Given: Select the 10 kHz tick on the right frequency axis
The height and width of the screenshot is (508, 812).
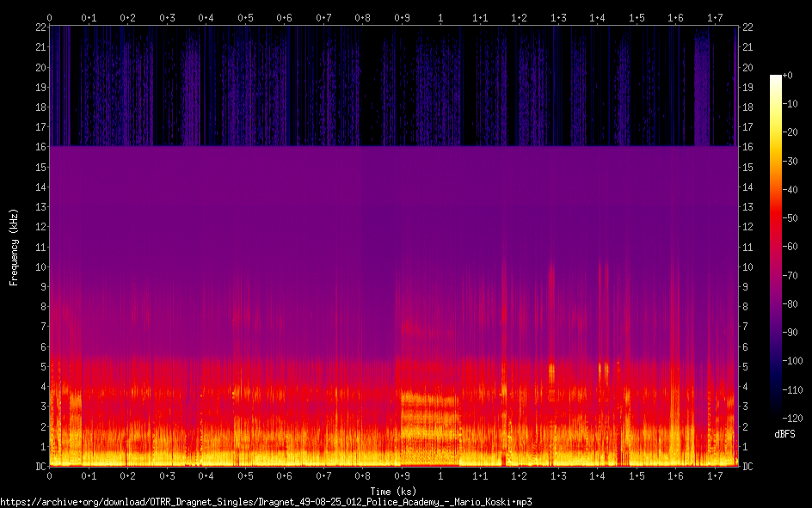Looking at the screenshot, I should [x=747, y=266].
